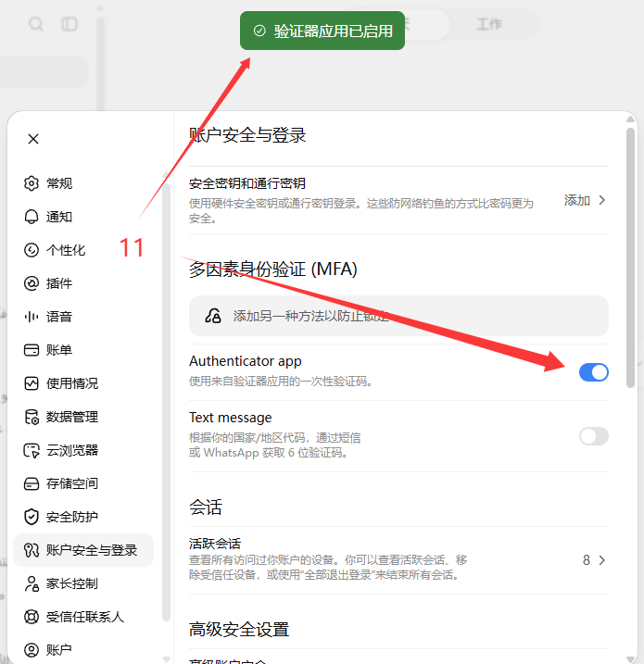Click the 语音 waveform icon

[x=32, y=317]
